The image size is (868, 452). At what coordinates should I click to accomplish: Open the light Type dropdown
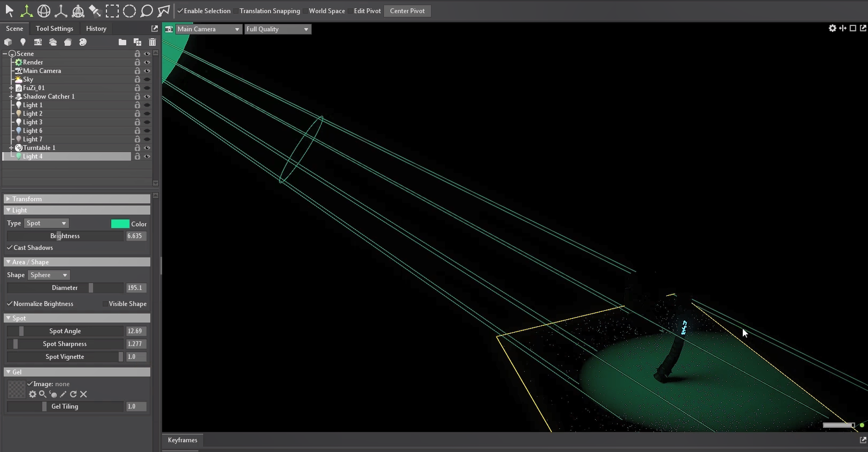tap(46, 224)
